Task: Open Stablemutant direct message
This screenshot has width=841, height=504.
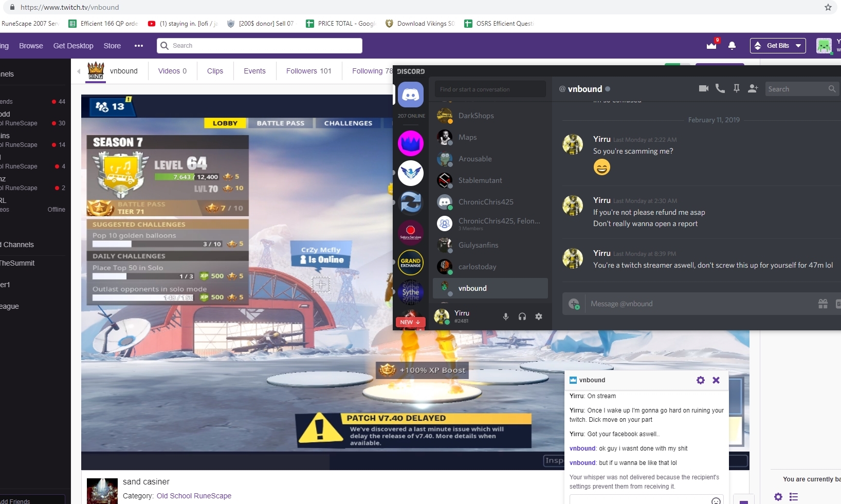Action: (490, 180)
